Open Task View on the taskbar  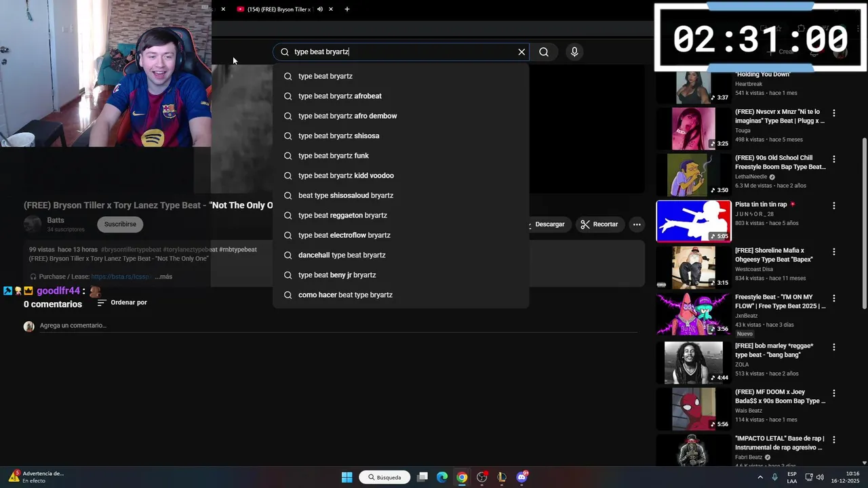[x=422, y=477]
